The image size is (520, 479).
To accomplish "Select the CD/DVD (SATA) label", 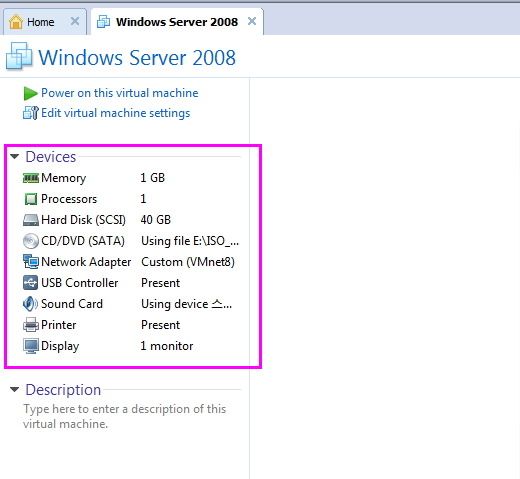I will pyautogui.click(x=83, y=241).
